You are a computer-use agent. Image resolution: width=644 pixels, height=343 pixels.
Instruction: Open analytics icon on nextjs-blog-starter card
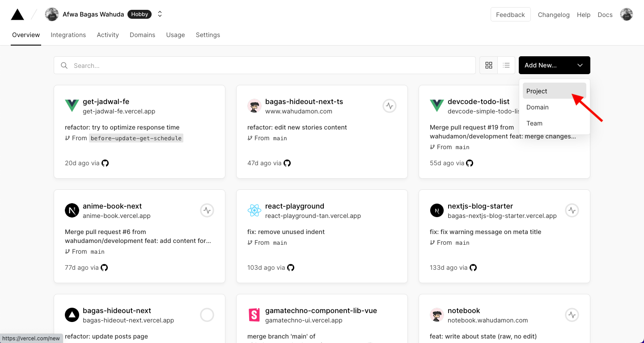[x=572, y=210]
